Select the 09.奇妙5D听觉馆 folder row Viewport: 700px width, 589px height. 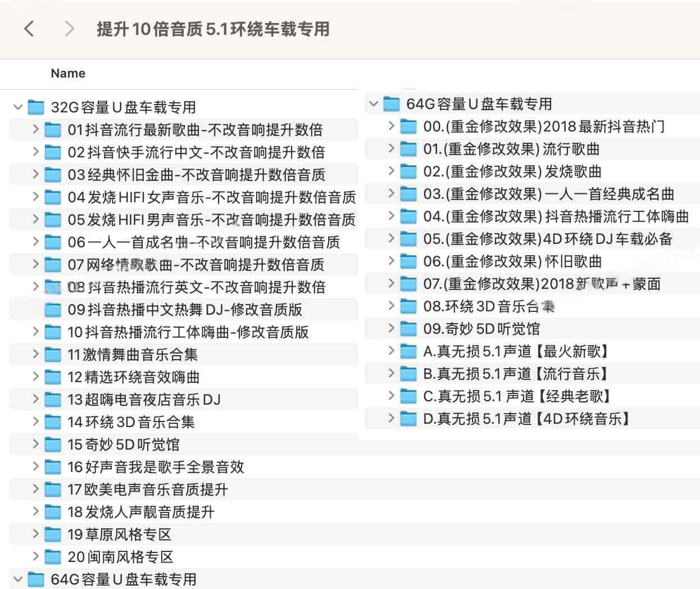coord(532,329)
